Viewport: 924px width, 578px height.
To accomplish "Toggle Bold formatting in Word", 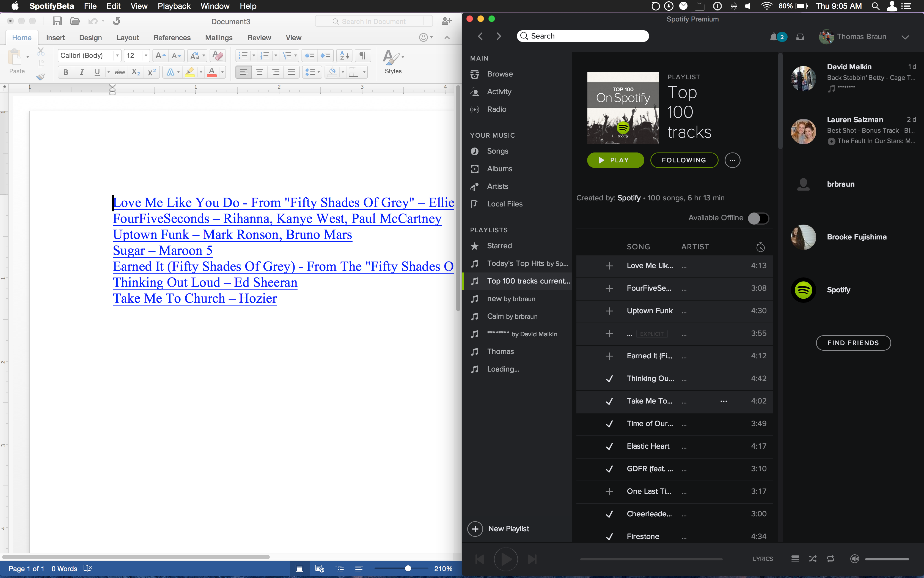I will point(66,72).
